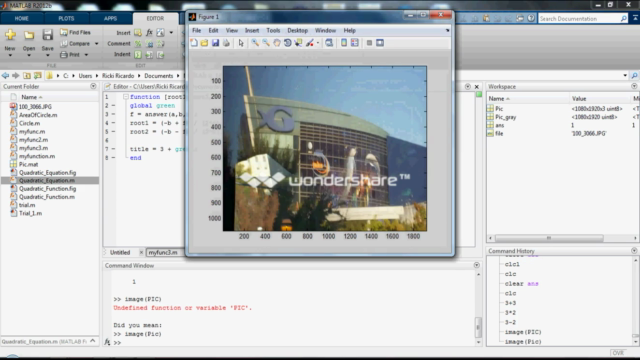The width and height of the screenshot is (640, 360).
Task: Click Print button in ribbon
Action: coord(70,55)
